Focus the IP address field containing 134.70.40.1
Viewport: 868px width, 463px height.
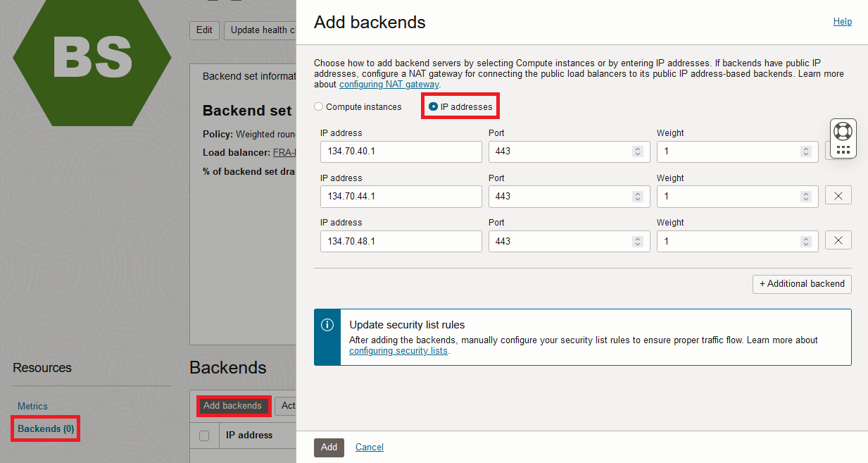tap(401, 152)
